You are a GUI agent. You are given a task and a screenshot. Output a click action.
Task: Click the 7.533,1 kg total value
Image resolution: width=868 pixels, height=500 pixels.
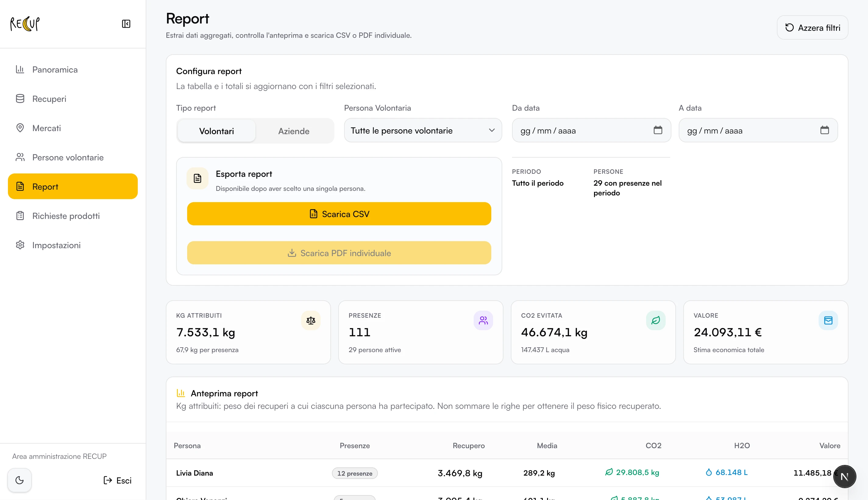tap(206, 332)
